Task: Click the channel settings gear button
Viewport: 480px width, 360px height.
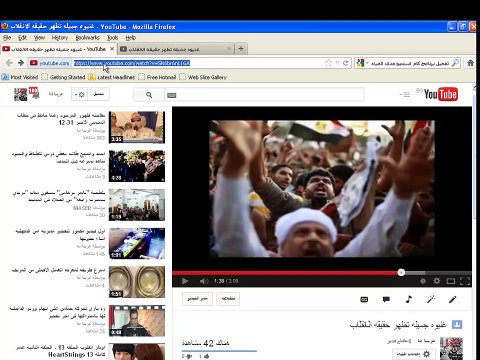Action: (x=413, y=354)
